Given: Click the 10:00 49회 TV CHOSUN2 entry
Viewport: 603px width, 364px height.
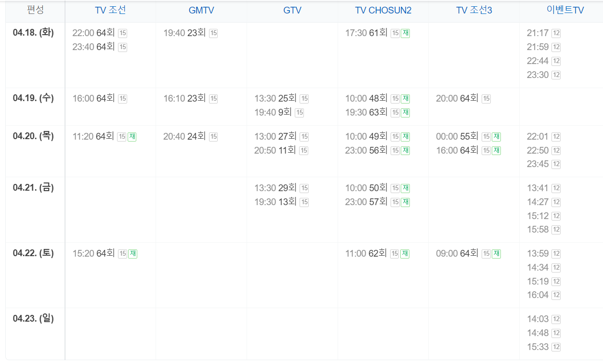Looking at the screenshot, I should point(367,136).
